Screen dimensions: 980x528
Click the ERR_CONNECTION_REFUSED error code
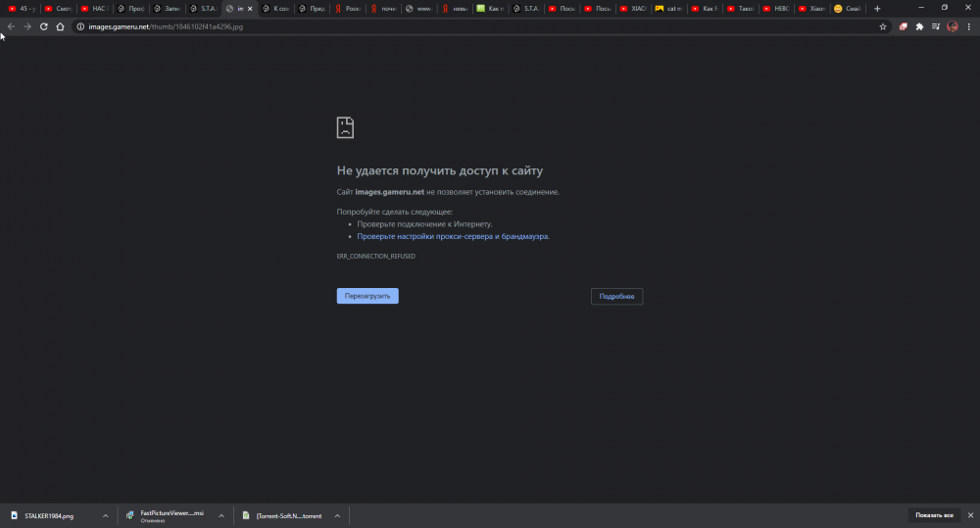click(376, 257)
